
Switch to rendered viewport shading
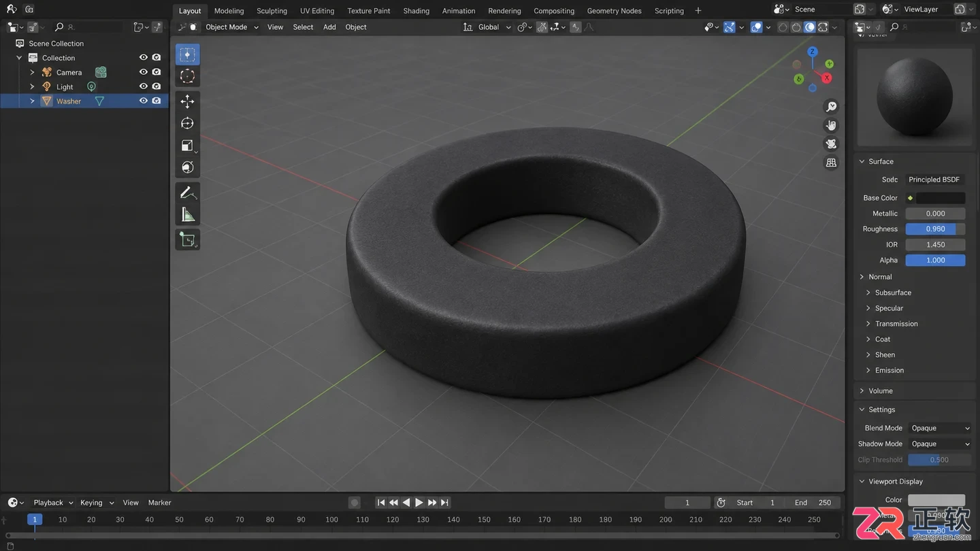click(x=823, y=27)
